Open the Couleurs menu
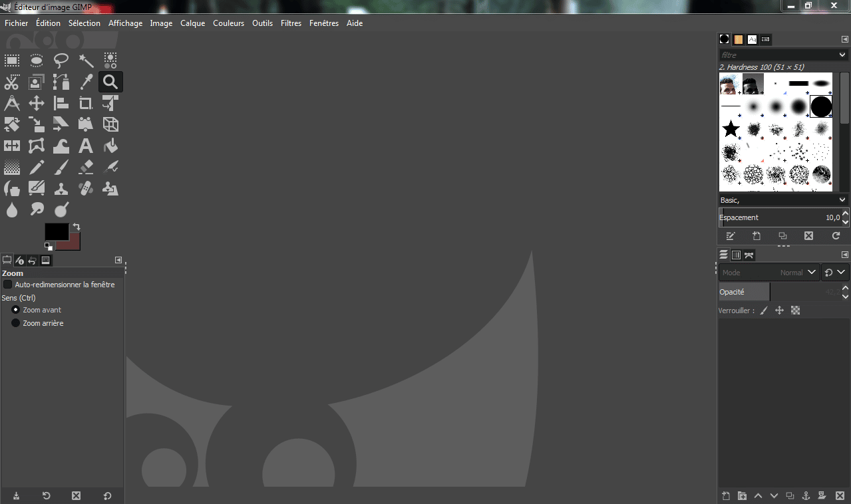Screen dimensions: 851x504 pos(228,23)
